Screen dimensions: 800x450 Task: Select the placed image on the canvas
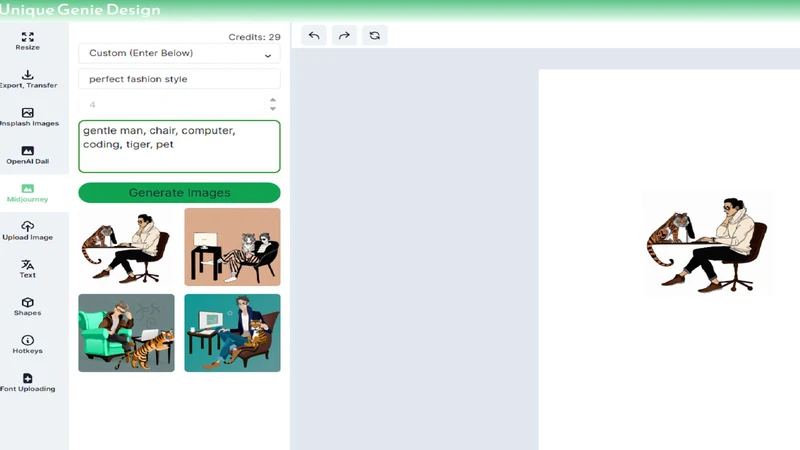[707, 244]
